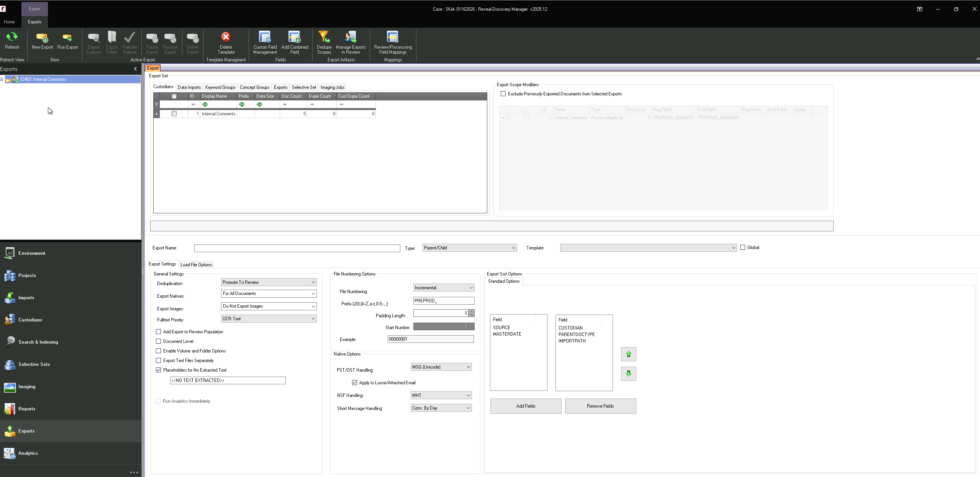Start a New Export from ribbon
This screenshot has height=477, width=980.
coord(42,38)
